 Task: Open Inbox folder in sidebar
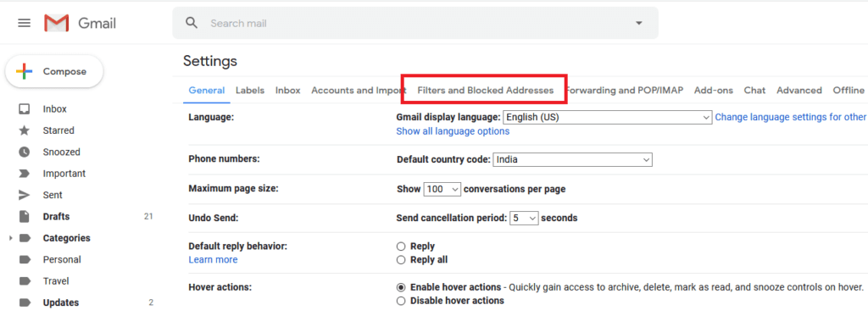click(x=55, y=109)
